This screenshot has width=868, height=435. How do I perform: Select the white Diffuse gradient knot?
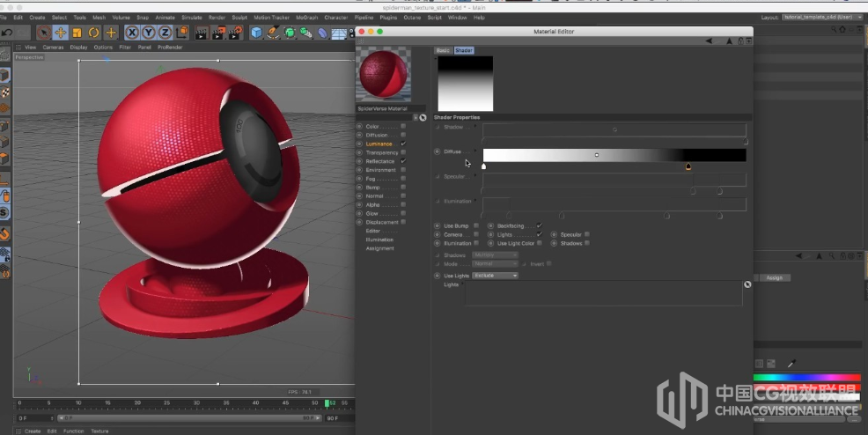point(484,166)
